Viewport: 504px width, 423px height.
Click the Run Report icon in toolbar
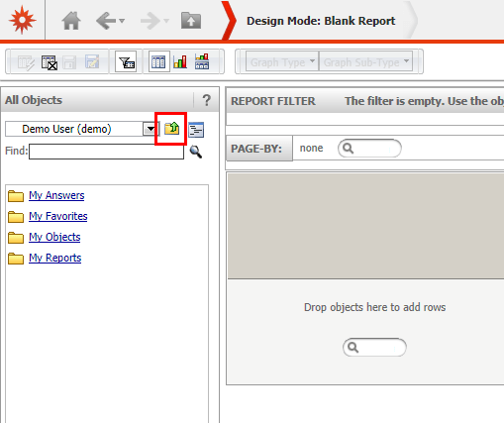[x=26, y=62]
